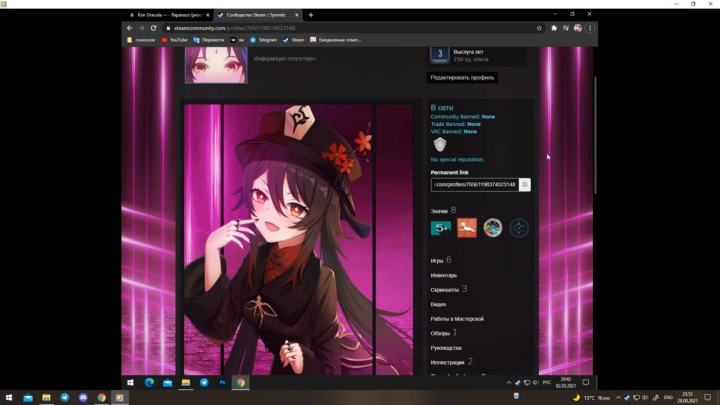This screenshot has height=405, width=720.
Task: Click the browser page vertical scrollbar
Action: pyautogui.click(x=596, y=135)
